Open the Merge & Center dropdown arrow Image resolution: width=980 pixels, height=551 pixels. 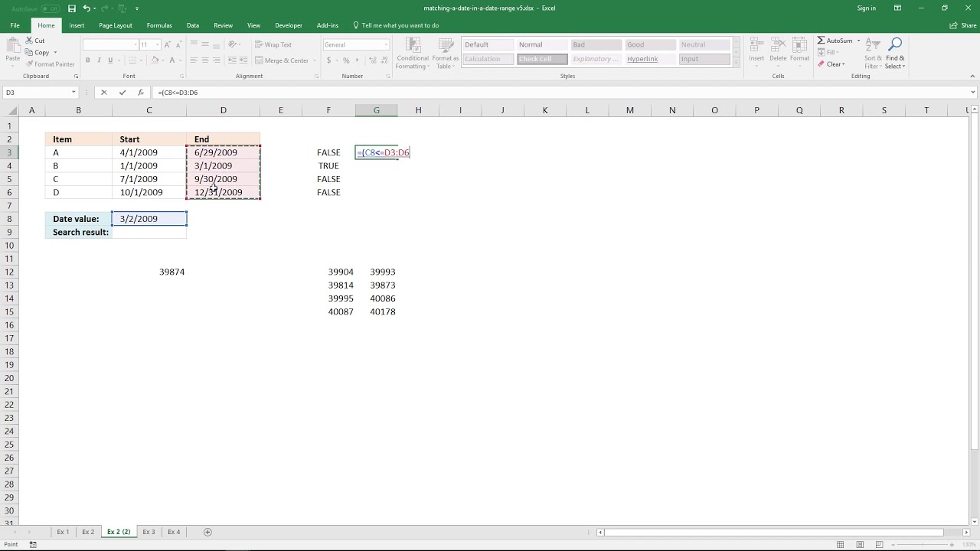pos(315,60)
